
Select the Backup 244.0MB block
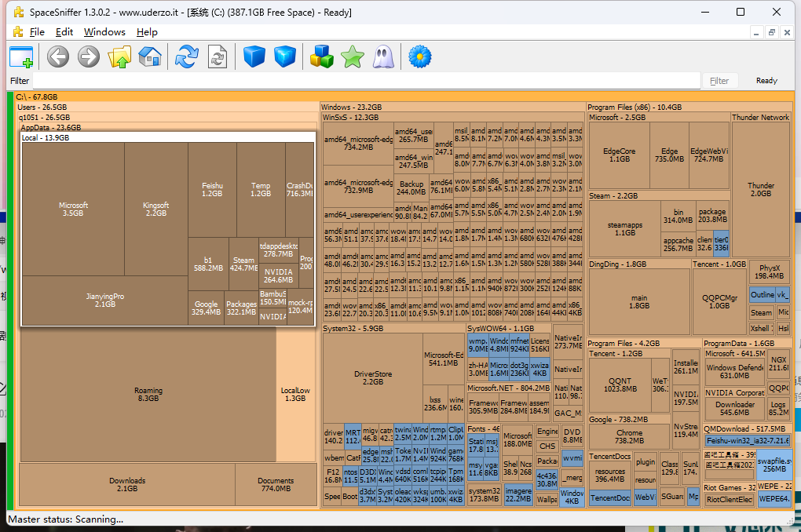pos(411,188)
